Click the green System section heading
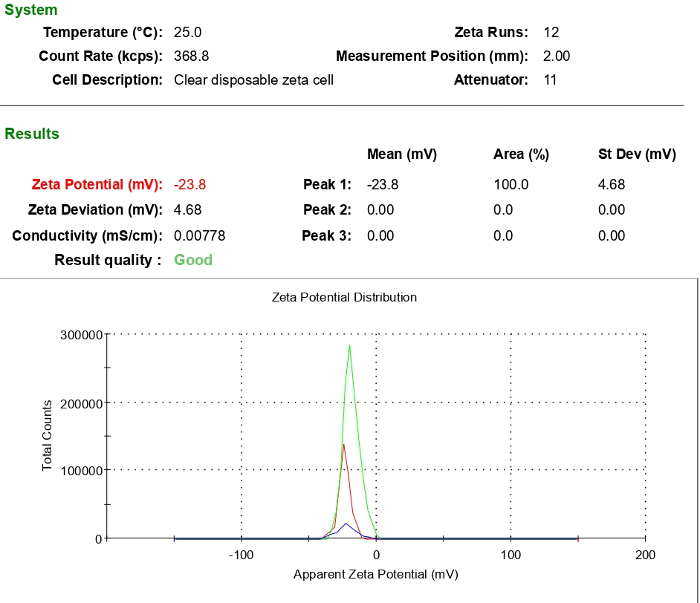The width and height of the screenshot is (700, 603). (30, 10)
